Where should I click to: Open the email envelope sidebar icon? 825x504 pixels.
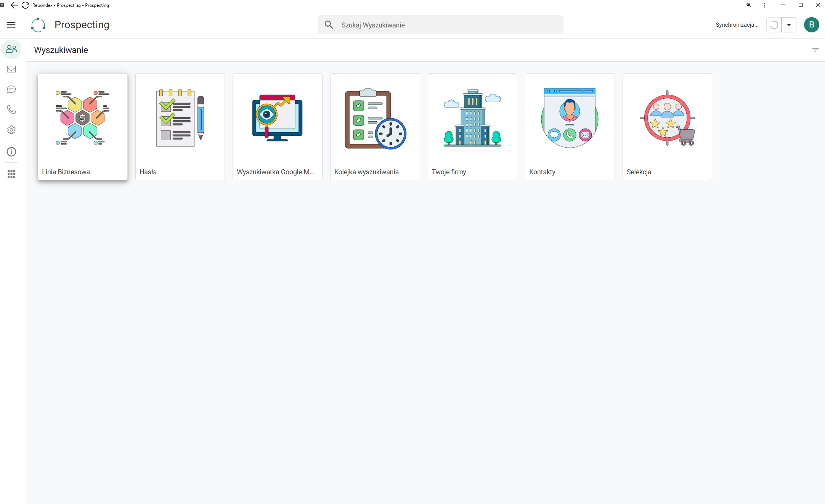click(x=11, y=69)
